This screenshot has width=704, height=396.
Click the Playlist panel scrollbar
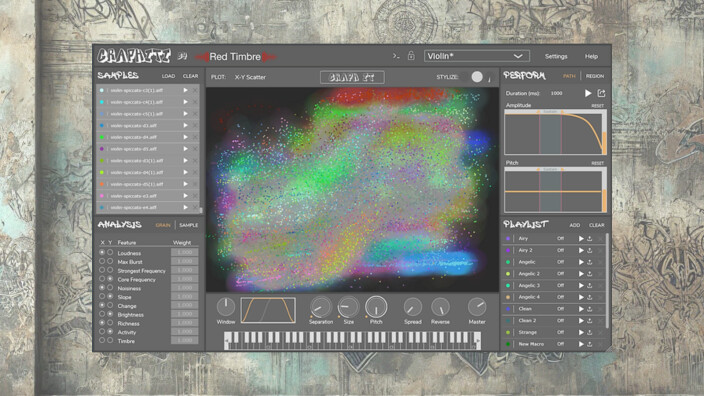click(x=607, y=281)
